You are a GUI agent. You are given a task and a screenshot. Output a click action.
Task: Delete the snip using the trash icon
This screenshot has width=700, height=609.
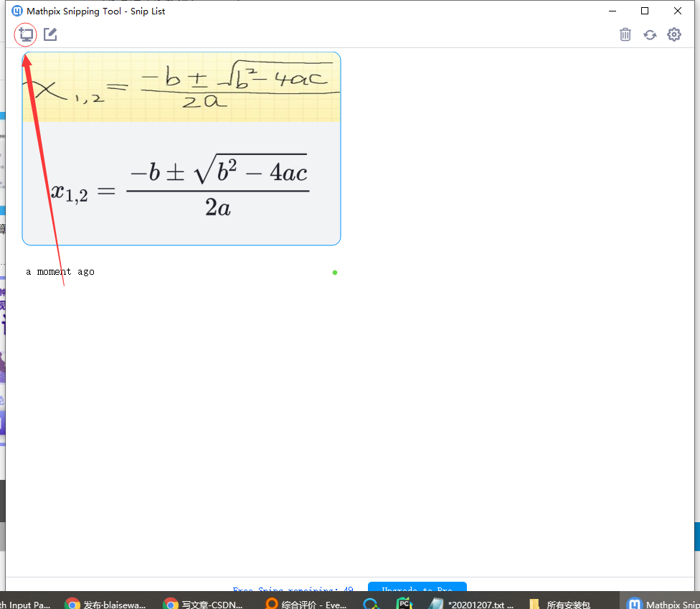point(625,34)
